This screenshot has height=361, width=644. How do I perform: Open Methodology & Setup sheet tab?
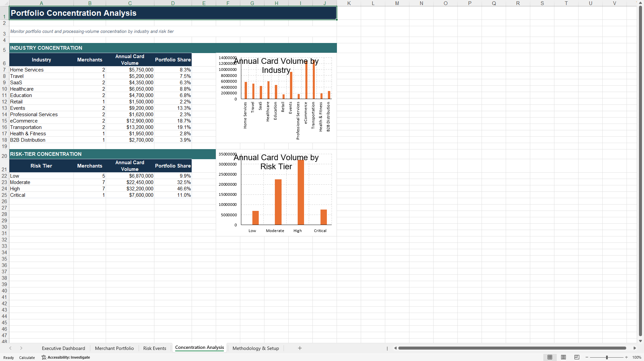pos(256,348)
